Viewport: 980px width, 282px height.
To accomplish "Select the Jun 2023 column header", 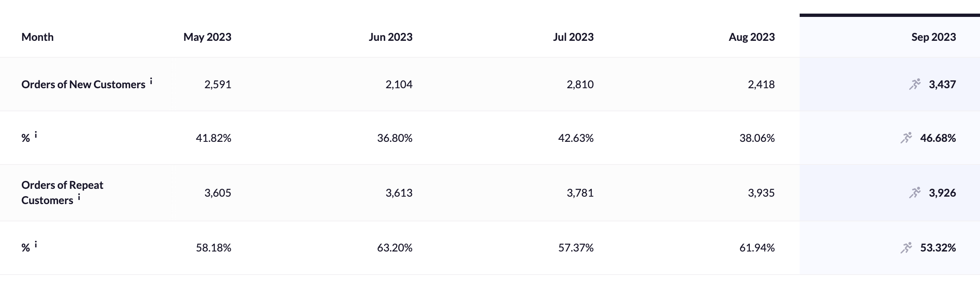I will [390, 37].
